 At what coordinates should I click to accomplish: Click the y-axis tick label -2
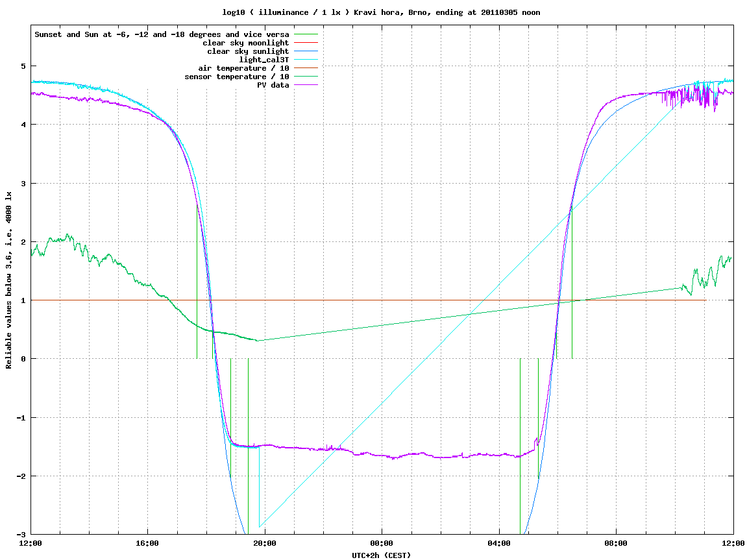21,476
